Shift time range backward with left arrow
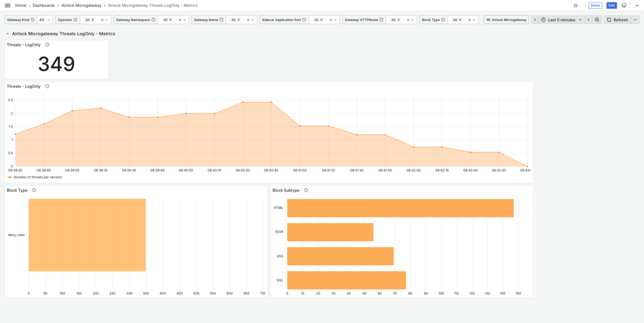This screenshot has width=644, height=323. (535, 20)
